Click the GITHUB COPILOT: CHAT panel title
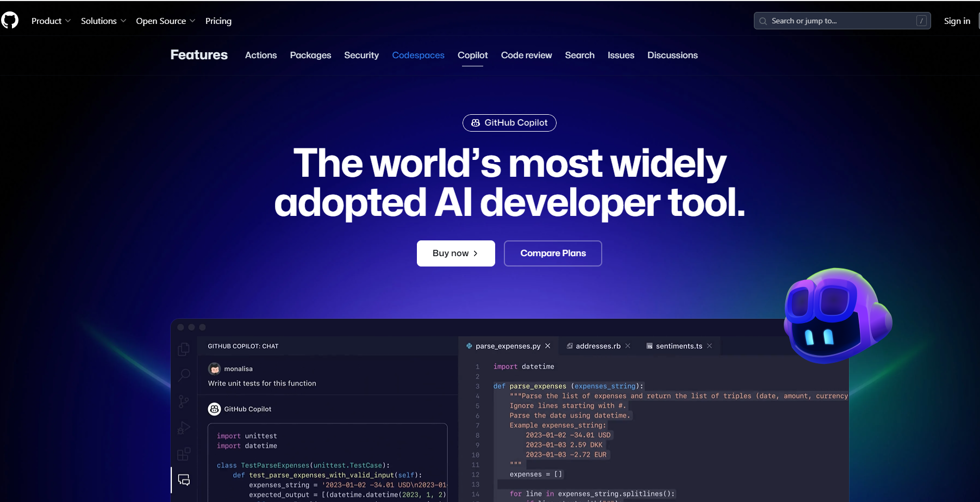980x502 pixels. click(x=243, y=346)
